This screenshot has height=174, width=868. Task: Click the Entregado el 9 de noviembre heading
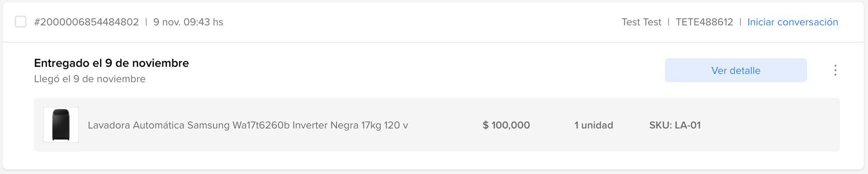(111, 63)
